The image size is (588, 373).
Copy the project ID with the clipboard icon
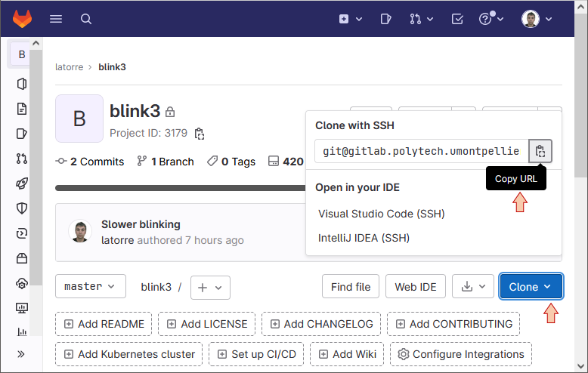(200, 134)
